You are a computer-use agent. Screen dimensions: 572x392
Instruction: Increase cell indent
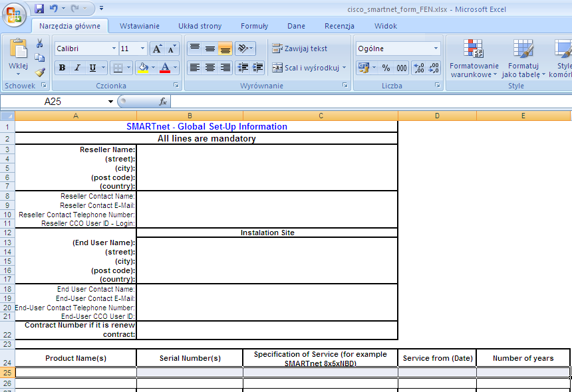coord(257,68)
